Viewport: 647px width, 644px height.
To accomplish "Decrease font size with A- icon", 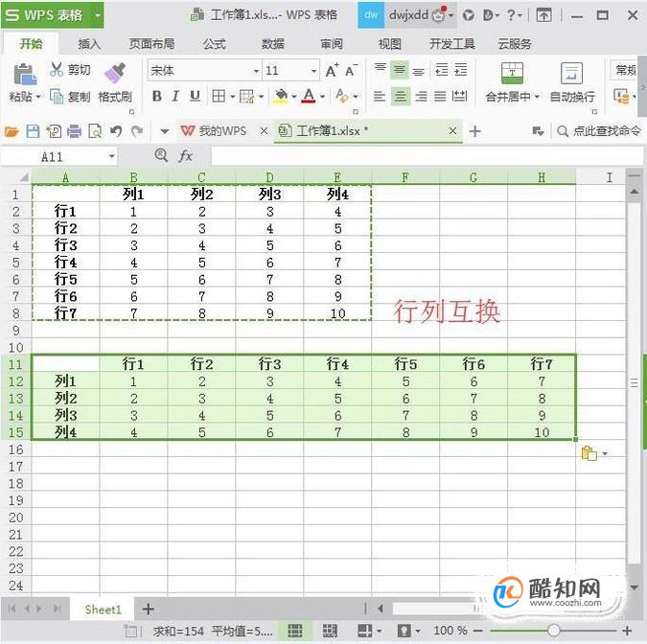I will (351, 71).
